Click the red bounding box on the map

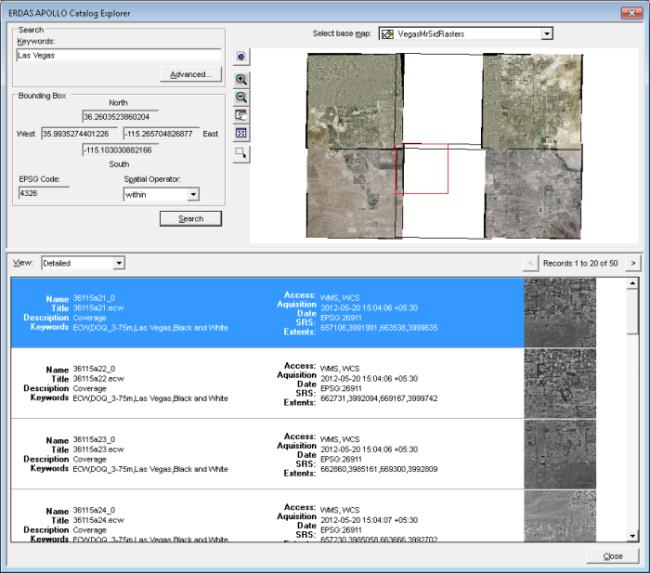click(x=422, y=168)
